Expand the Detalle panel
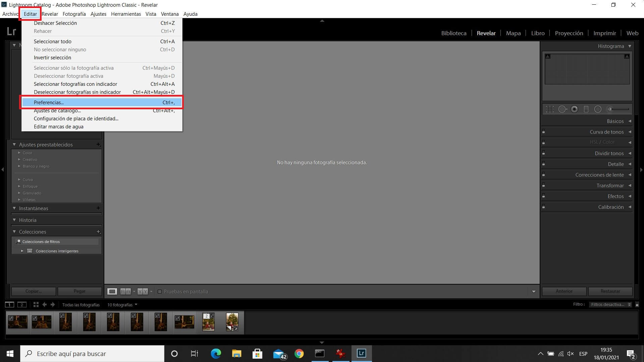The width and height of the screenshot is (644, 362). 630,164
